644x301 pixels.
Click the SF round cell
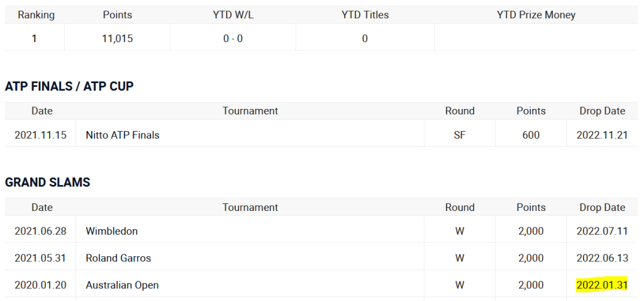click(460, 135)
